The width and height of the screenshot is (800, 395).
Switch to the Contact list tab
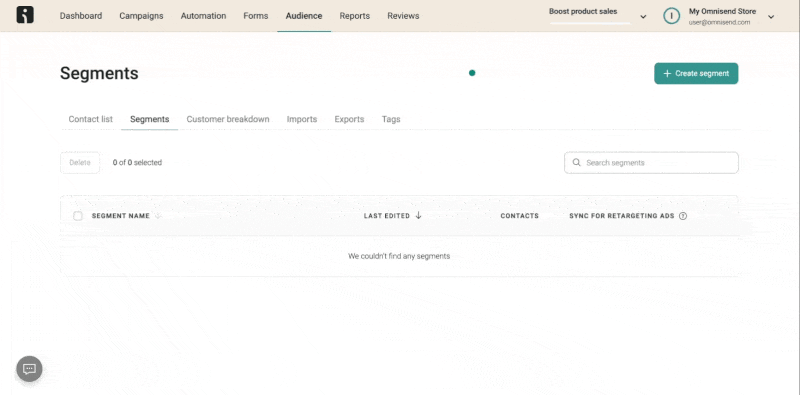90,119
